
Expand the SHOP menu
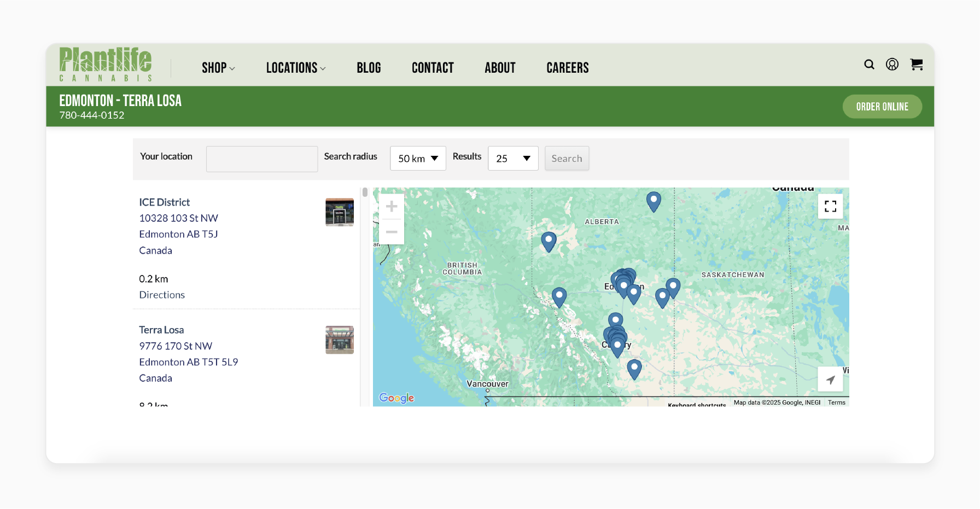coord(218,68)
